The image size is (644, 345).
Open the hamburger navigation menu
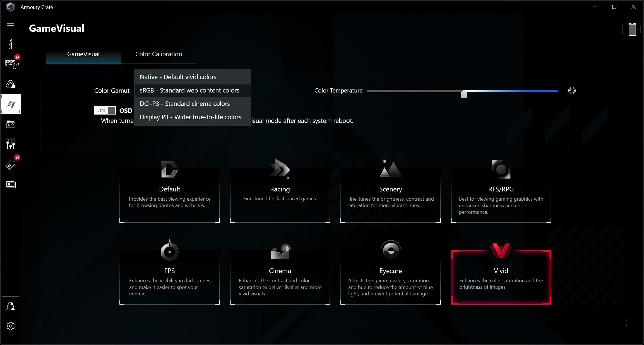(11, 24)
